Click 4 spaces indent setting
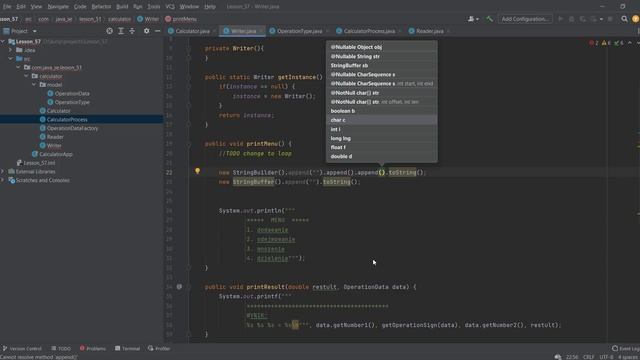Screen dimensions: 640x360 [629, 357]
